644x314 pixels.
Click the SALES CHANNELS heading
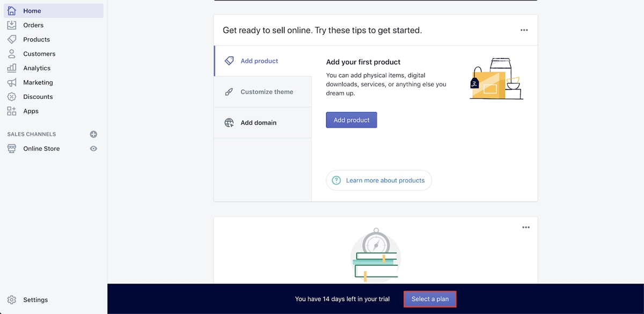32,134
